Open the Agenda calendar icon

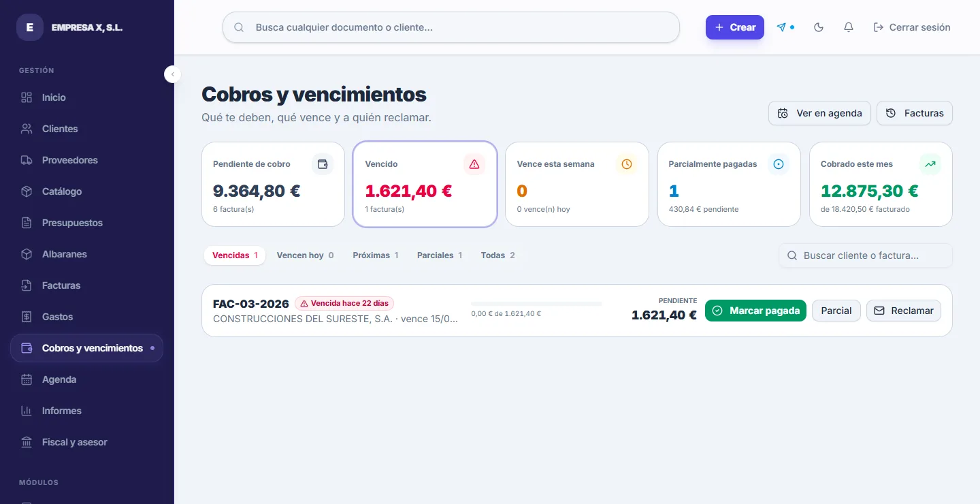point(27,379)
